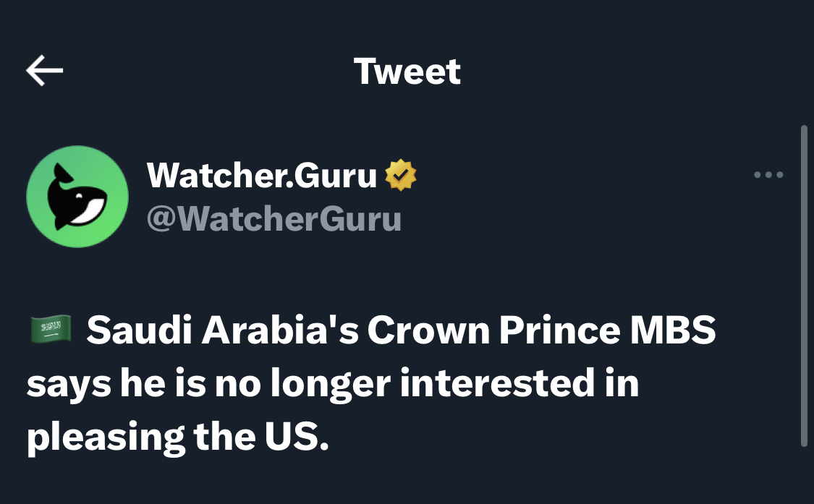Click the Saudi Arabia flag emoji

[x=50, y=330]
